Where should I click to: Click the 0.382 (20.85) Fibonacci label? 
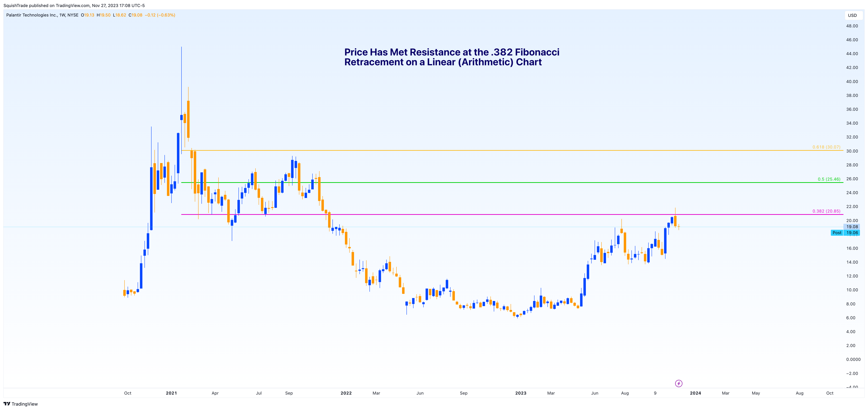pyautogui.click(x=826, y=211)
